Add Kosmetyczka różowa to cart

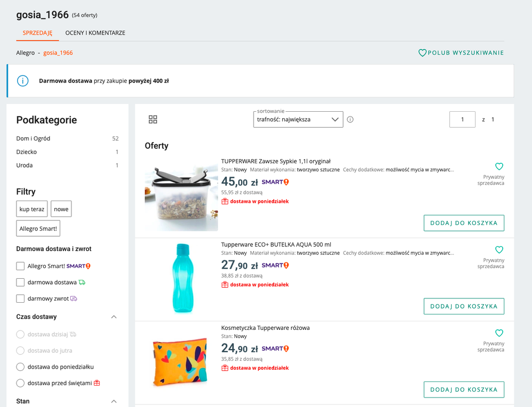464,390
